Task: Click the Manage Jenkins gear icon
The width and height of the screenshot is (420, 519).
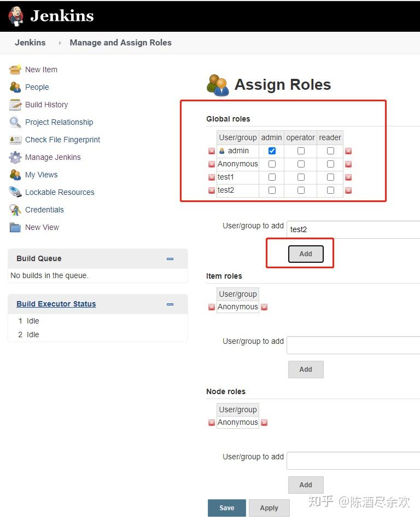Action: click(15, 157)
